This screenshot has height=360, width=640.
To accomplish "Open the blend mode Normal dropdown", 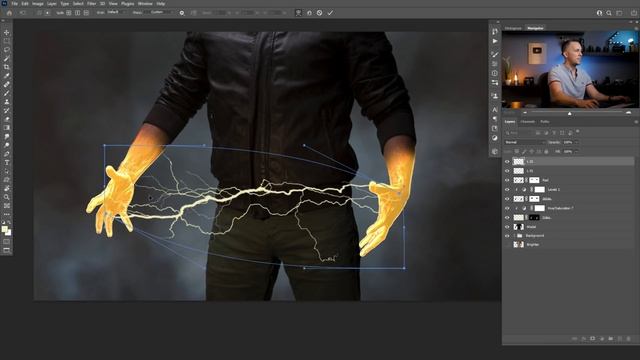I will pos(525,142).
